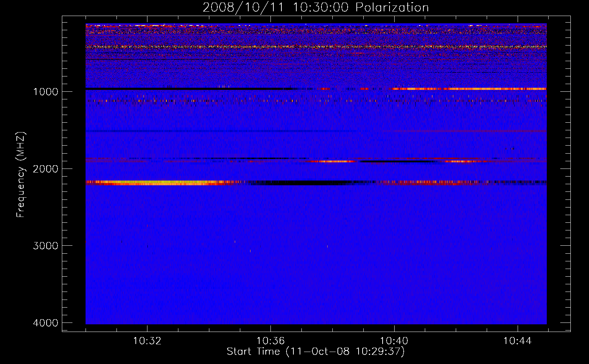Click the 'Frequency (MHZ)' y-axis label
The width and height of the screenshot is (589, 364).
(x=21, y=175)
